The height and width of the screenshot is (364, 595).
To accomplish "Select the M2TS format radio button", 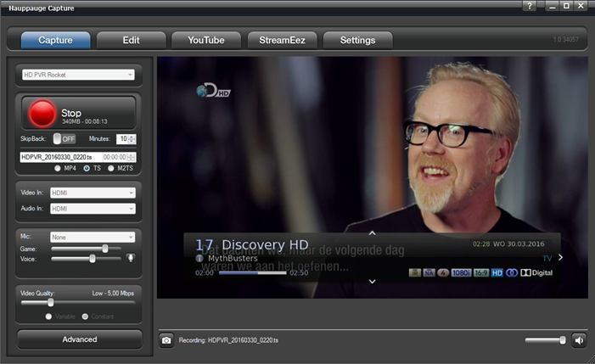I will tap(111, 168).
